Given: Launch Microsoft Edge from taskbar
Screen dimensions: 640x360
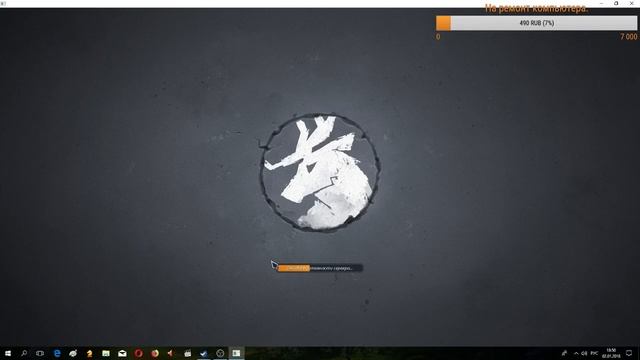Looking at the screenshot, I should [57, 353].
